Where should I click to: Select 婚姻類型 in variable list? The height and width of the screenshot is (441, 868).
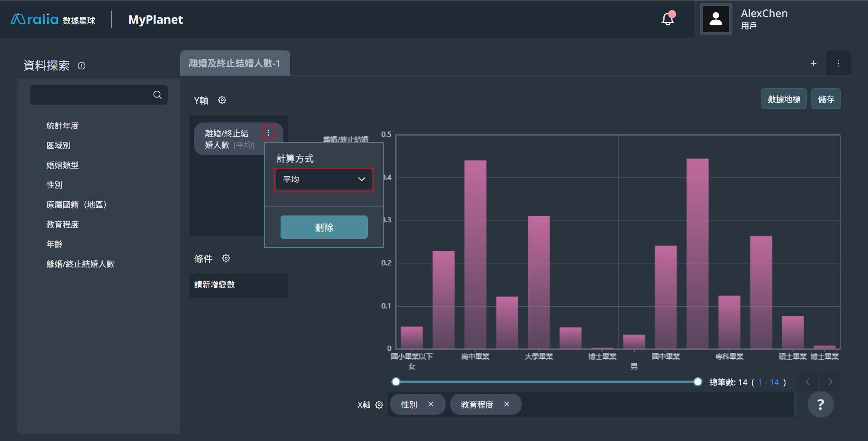(x=62, y=165)
